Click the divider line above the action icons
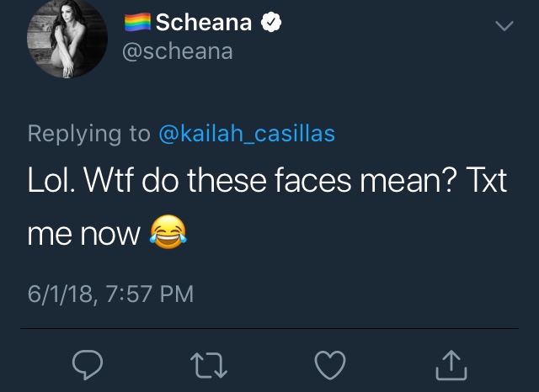The image size is (539, 392). click(269, 329)
